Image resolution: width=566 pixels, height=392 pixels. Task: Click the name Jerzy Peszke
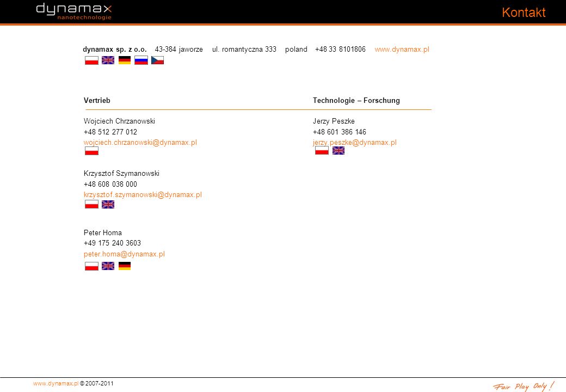click(x=334, y=121)
